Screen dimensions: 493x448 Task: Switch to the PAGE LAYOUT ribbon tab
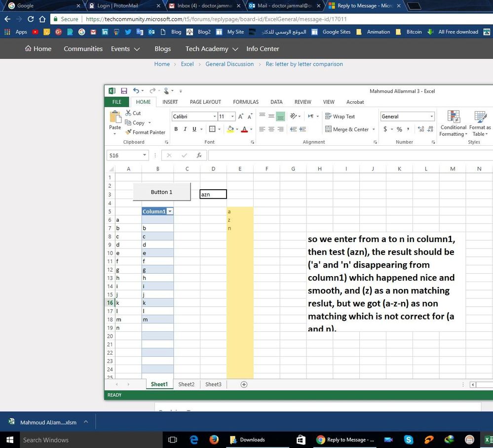(x=205, y=102)
